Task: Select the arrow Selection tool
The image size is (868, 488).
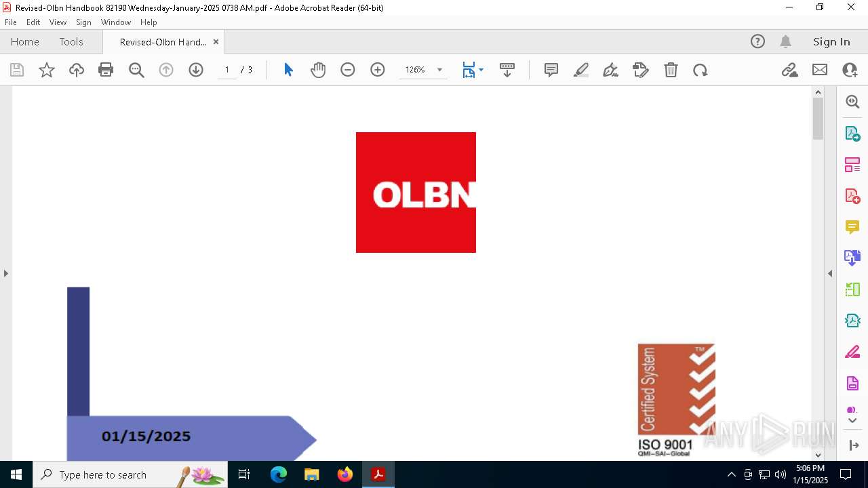Action: point(288,70)
